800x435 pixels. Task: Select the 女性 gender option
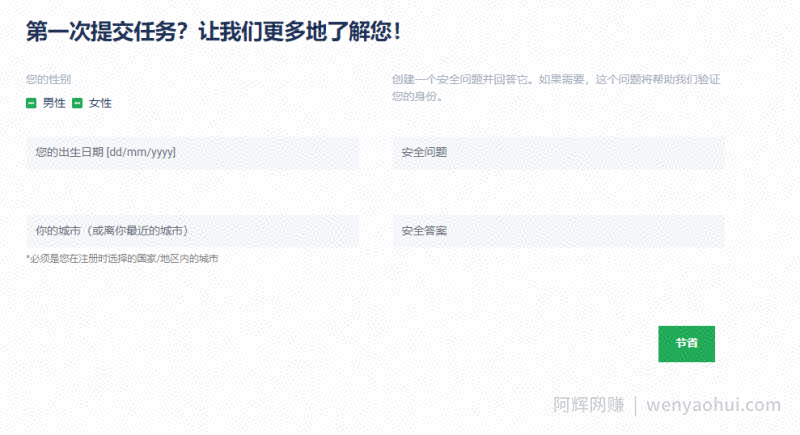pos(77,104)
